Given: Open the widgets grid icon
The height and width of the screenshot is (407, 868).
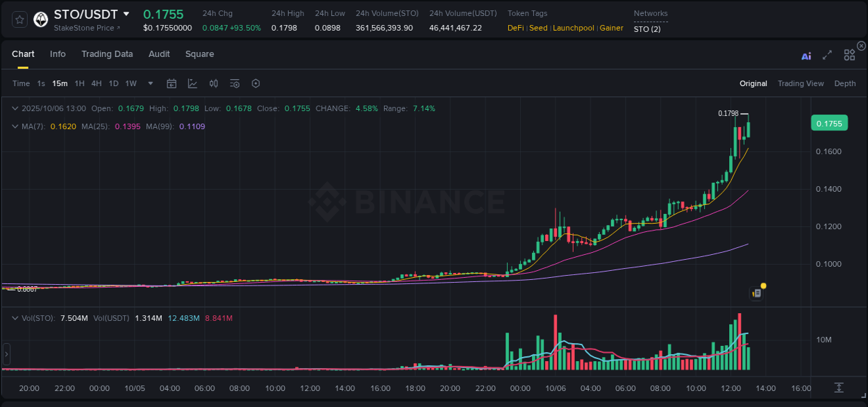Looking at the screenshot, I should [849, 55].
